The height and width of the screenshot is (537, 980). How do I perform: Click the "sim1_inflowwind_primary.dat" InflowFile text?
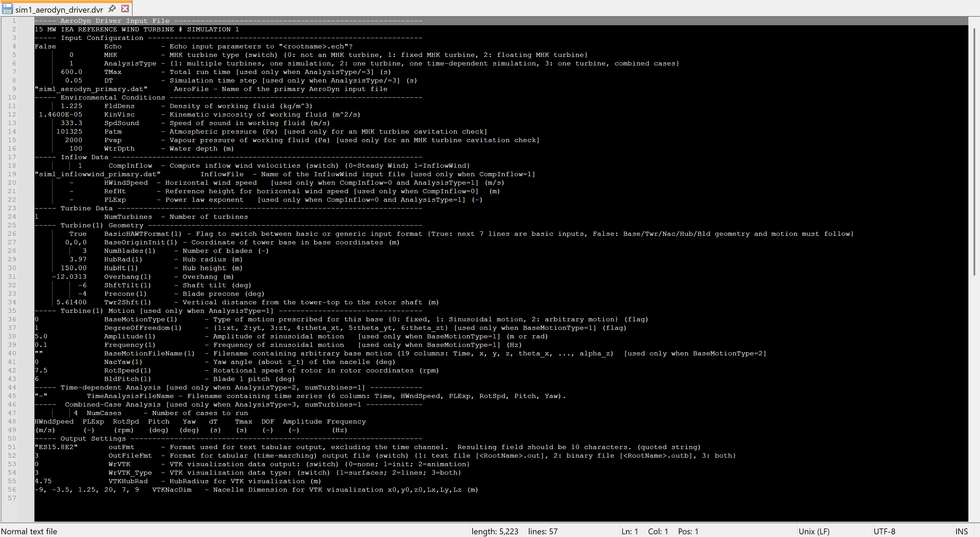click(x=97, y=174)
